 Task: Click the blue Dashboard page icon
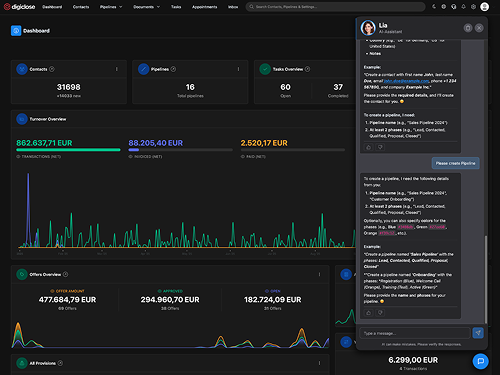(x=16, y=31)
